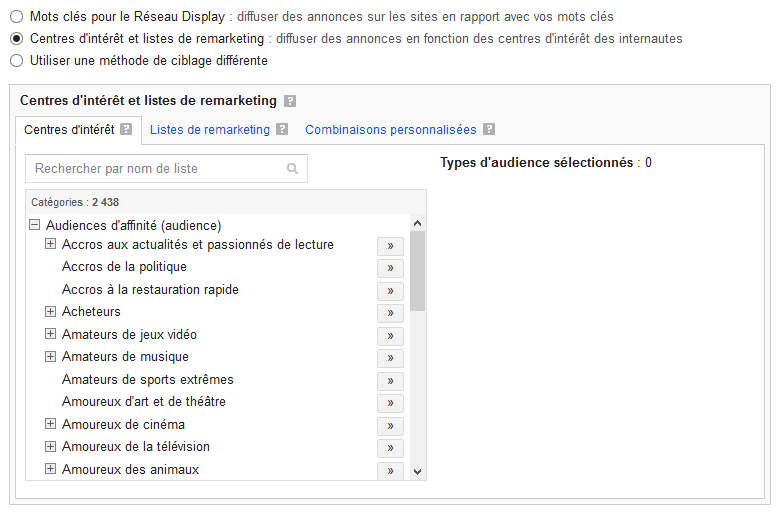Click the search magnifier icon

(292, 169)
